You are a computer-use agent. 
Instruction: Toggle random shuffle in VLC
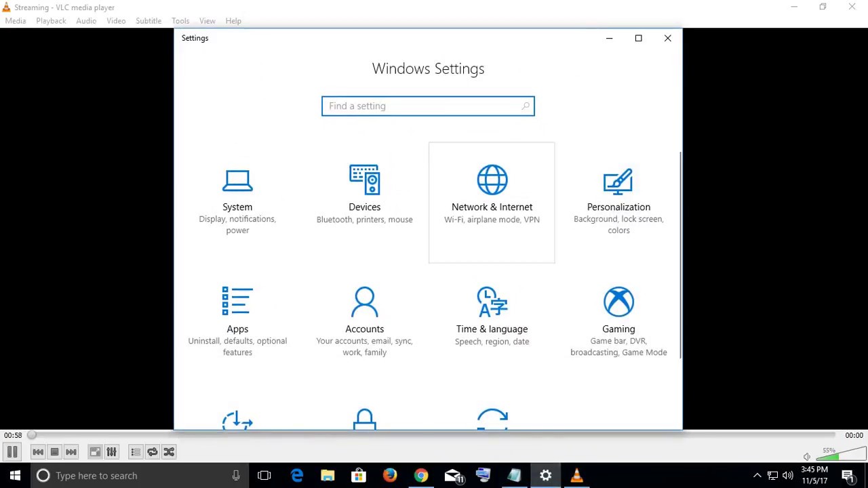(x=169, y=452)
